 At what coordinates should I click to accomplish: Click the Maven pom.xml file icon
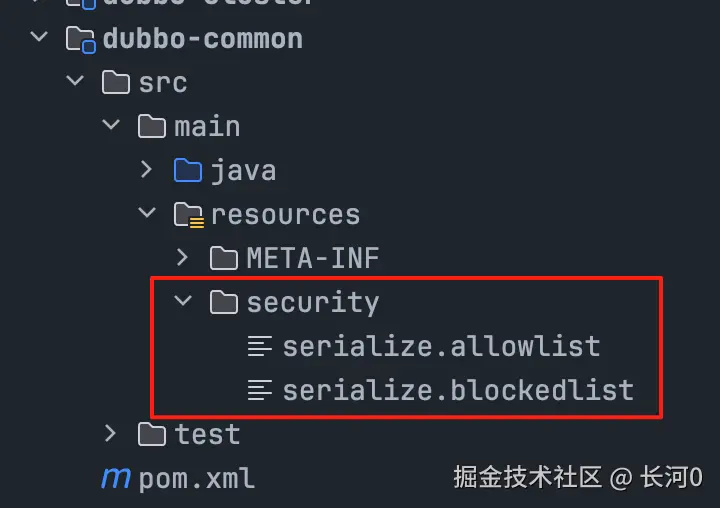click(x=116, y=478)
